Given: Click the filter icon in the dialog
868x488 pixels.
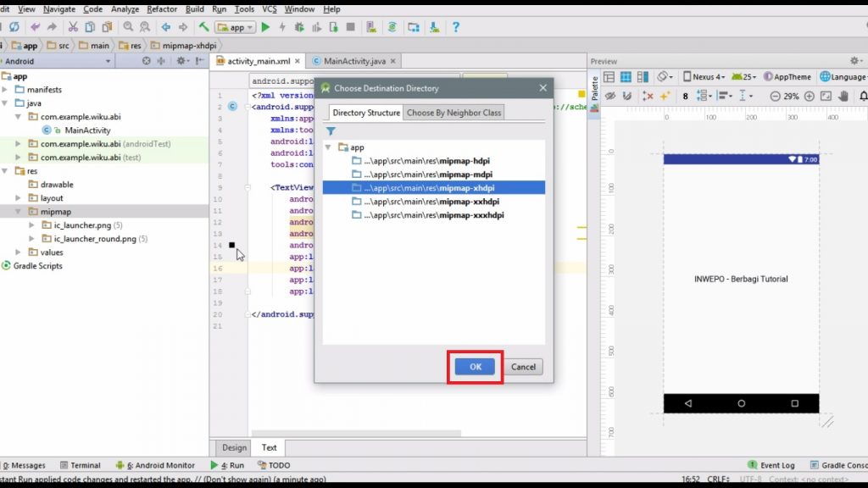Looking at the screenshot, I should [331, 131].
